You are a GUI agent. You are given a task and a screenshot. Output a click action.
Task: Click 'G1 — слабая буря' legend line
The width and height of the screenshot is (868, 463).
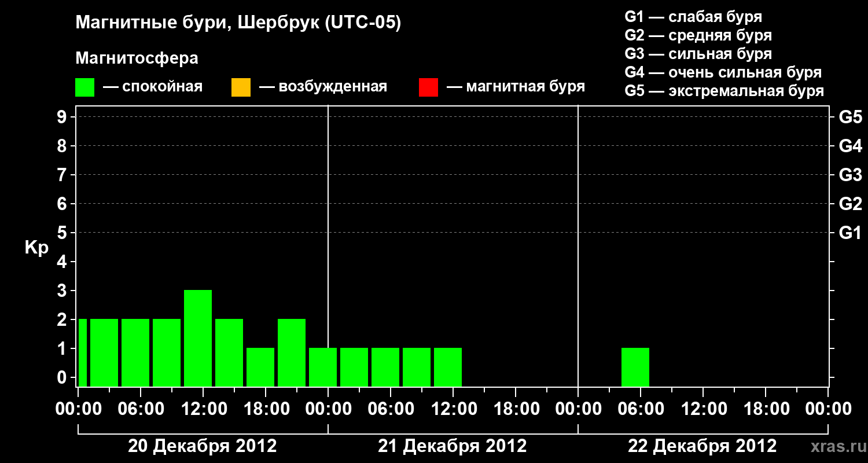(693, 17)
